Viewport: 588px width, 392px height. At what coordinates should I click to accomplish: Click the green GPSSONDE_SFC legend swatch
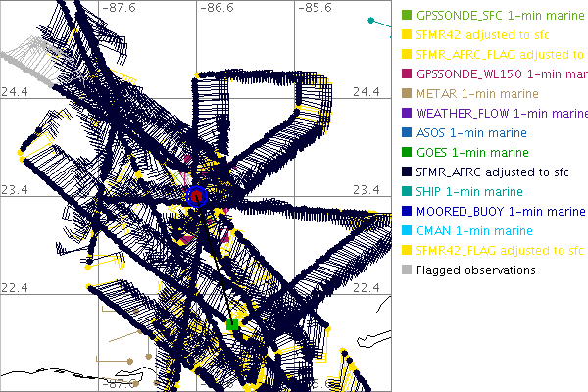click(407, 16)
